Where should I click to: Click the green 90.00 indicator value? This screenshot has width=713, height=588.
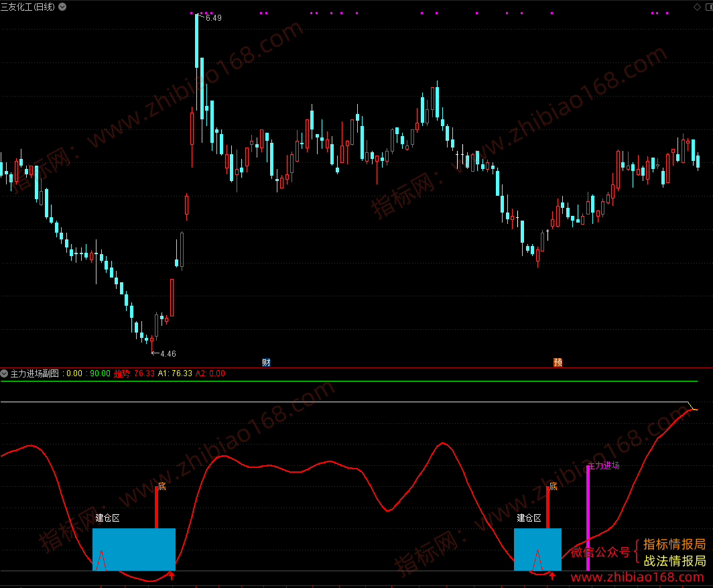point(100,373)
